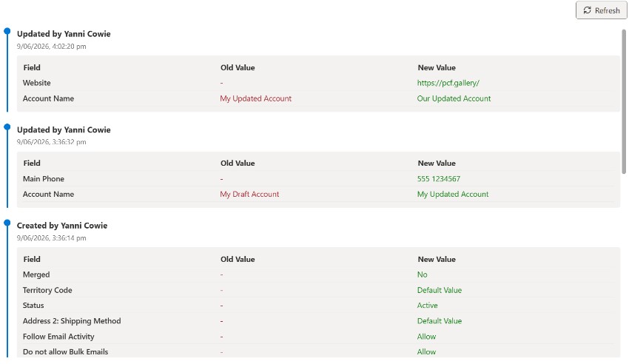Select the 'Created by Yanni Cowie' header
The width and height of the screenshot is (629, 364).
click(x=61, y=226)
